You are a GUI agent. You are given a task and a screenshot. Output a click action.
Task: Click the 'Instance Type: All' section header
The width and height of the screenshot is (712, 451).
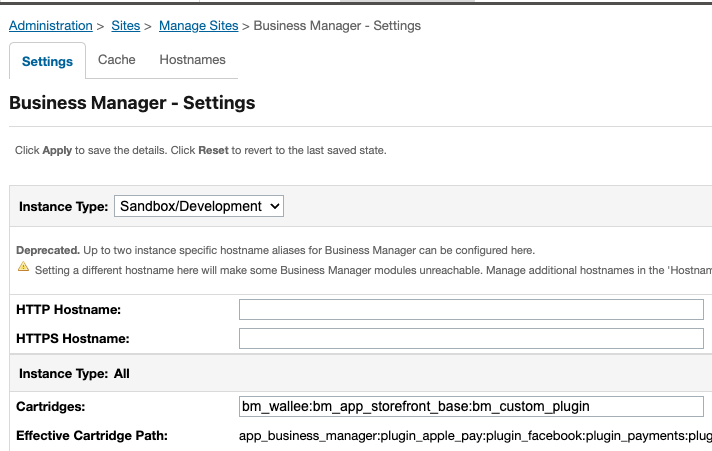[74, 373]
